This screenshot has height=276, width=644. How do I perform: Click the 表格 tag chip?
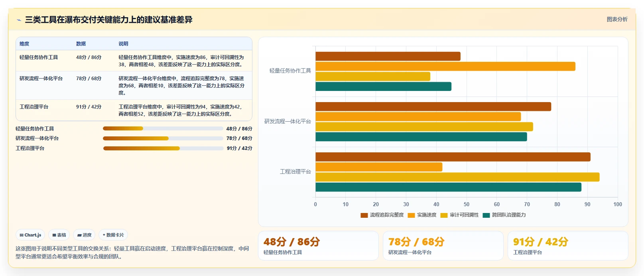(x=59, y=235)
